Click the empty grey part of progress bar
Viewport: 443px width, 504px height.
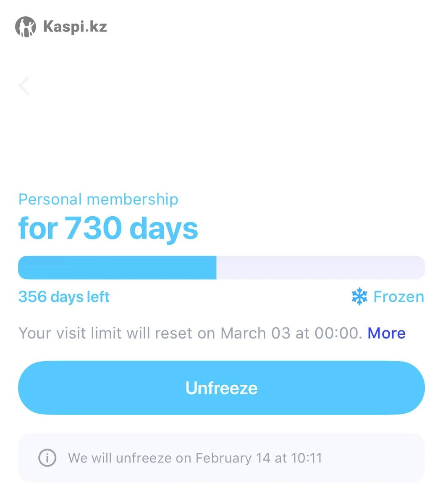[x=320, y=268]
